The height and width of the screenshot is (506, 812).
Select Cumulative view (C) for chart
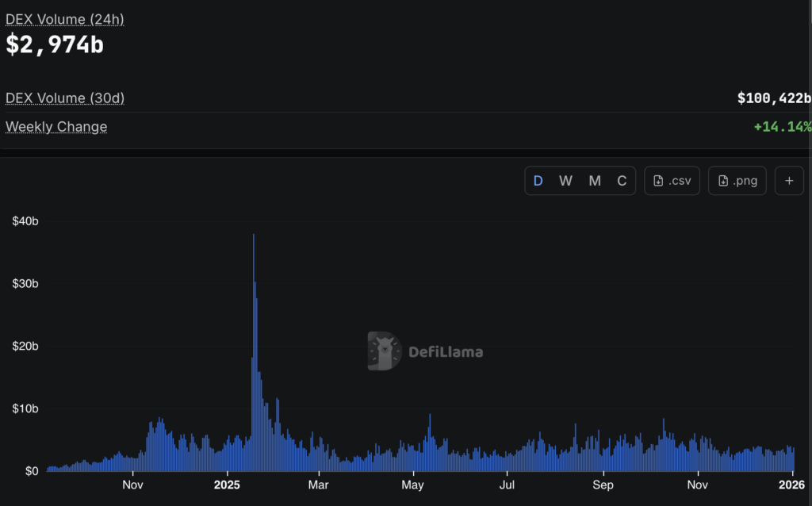[622, 181]
